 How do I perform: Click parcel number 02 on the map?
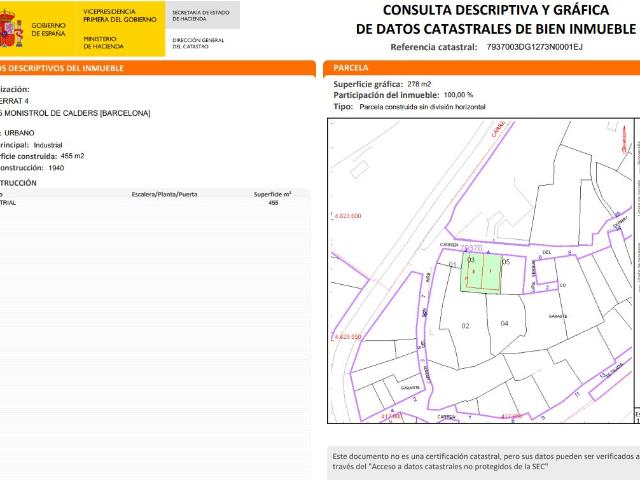click(x=465, y=326)
